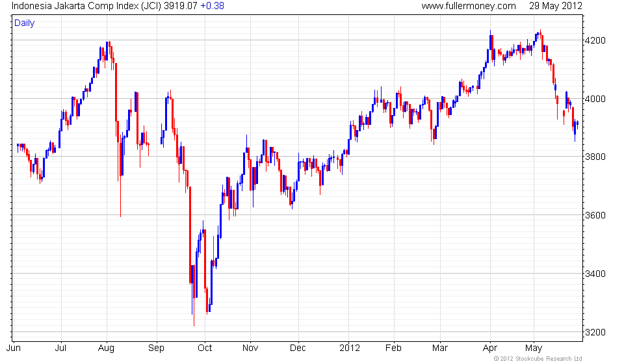Click the 3600 price axis label
Image resolution: width=637 pixels, height=364 pixels.
point(595,215)
